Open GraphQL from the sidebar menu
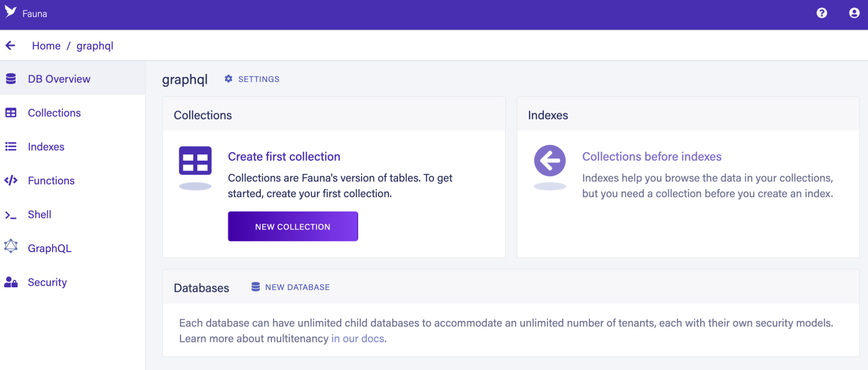The image size is (868, 370). pyautogui.click(x=50, y=249)
